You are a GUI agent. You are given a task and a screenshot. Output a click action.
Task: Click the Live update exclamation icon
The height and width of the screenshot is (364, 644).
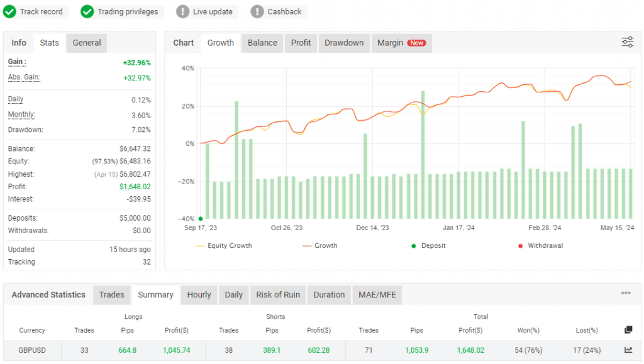(182, 11)
